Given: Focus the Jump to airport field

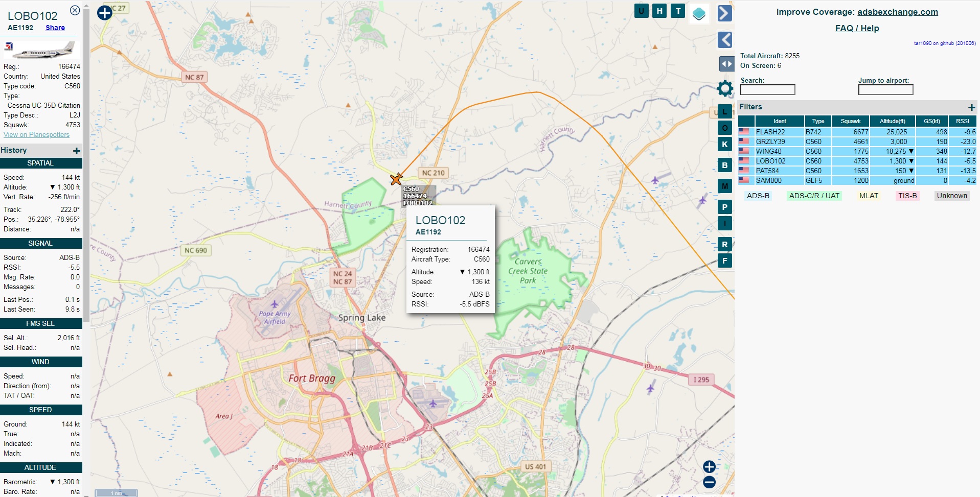Looking at the screenshot, I should (885, 90).
